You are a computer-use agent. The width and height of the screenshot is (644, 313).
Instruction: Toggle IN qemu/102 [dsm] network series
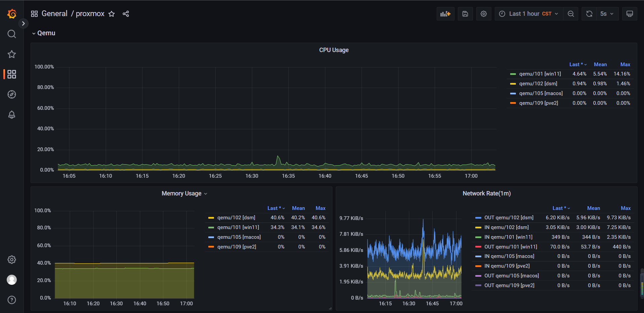pos(506,227)
